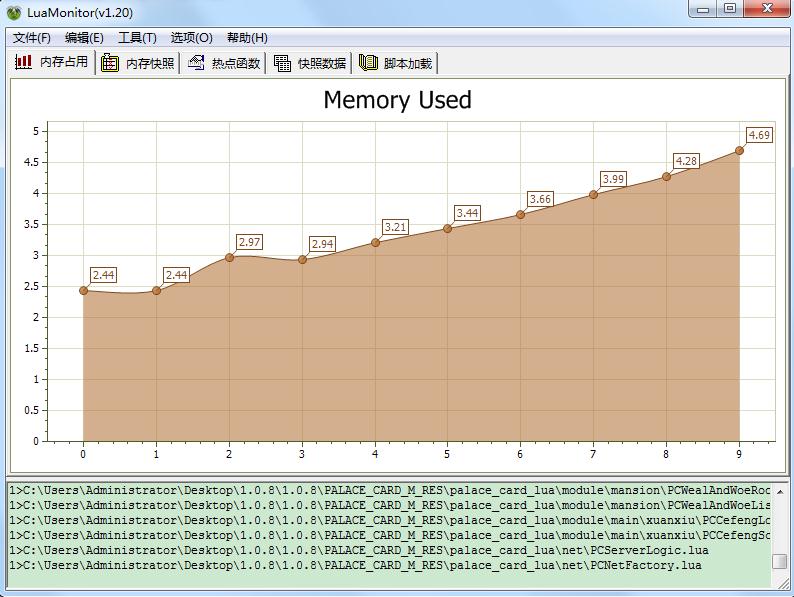This screenshot has width=794, height=597.
Task: Click the x-axis label 9
Action: (739, 454)
